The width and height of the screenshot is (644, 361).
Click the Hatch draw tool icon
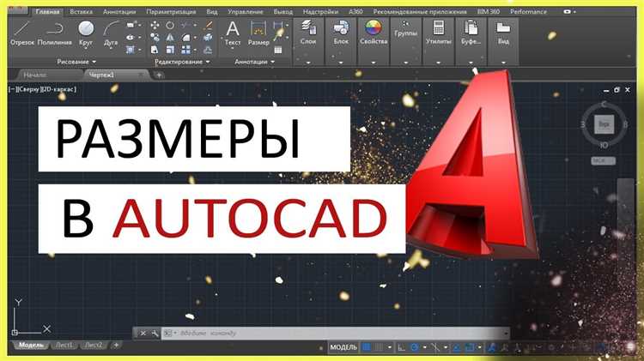131,50
